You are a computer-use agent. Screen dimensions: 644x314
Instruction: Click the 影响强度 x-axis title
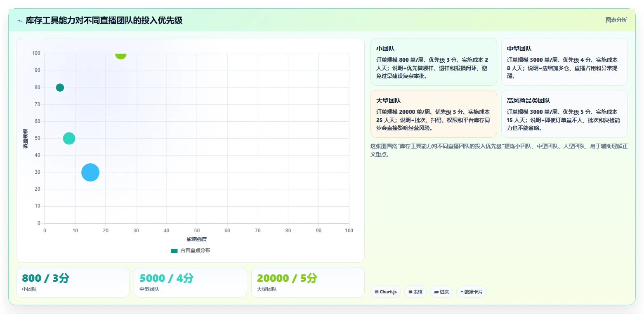197,239
